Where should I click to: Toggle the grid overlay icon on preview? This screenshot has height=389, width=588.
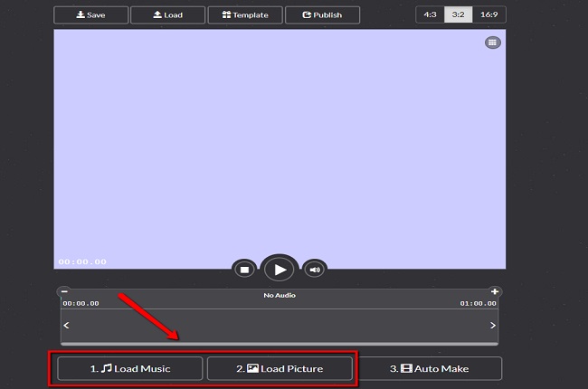pos(492,43)
